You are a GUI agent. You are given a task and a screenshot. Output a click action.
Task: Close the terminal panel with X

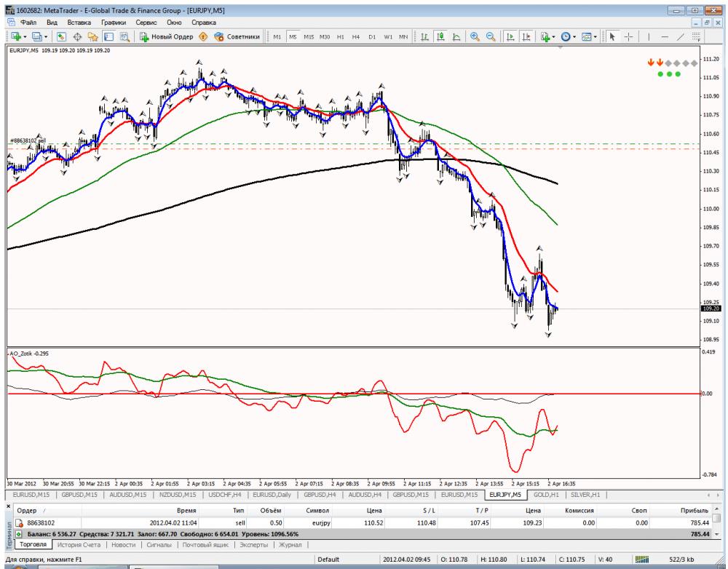tap(9, 506)
